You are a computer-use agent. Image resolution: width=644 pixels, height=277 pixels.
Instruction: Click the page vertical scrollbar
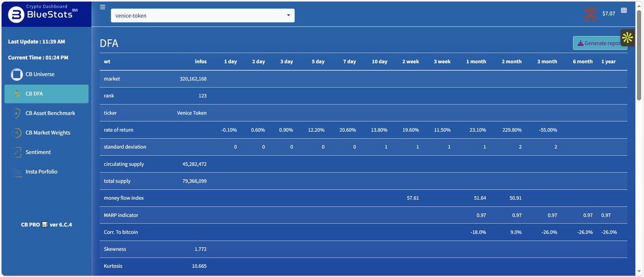point(639,54)
